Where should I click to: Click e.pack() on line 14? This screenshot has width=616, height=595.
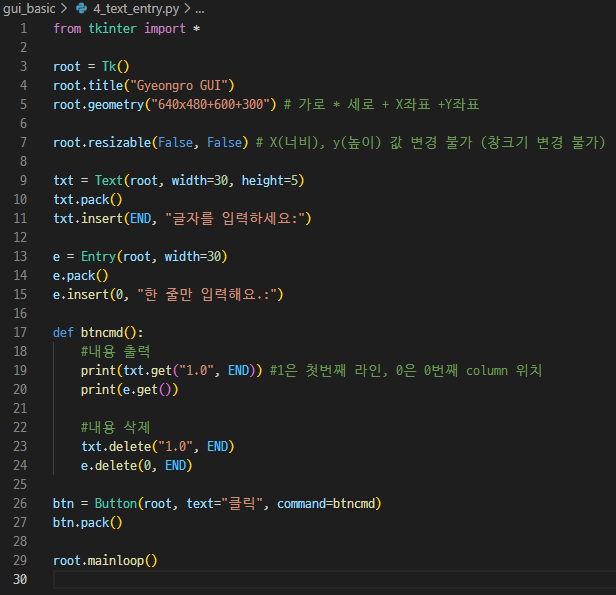click(x=81, y=276)
